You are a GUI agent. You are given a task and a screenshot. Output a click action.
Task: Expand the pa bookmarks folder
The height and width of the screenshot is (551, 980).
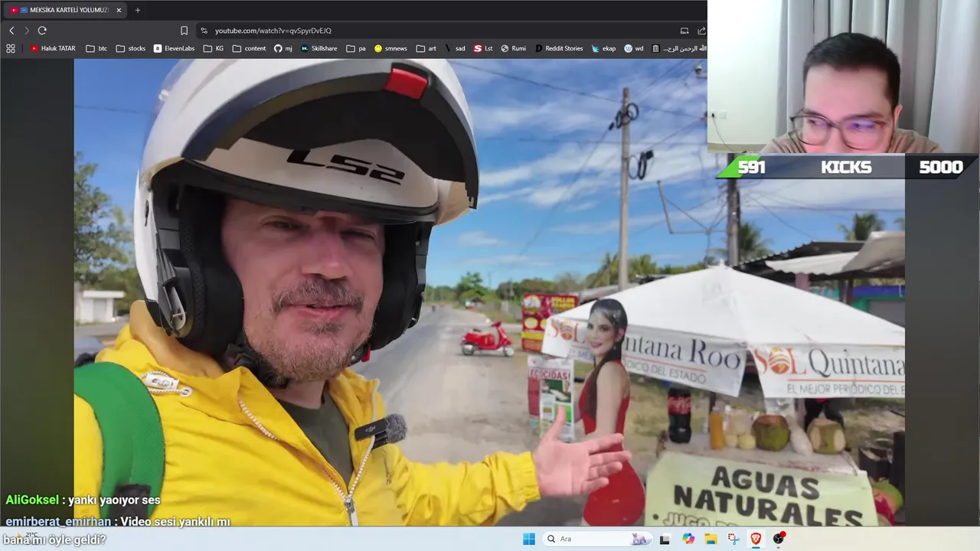pos(356,48)
